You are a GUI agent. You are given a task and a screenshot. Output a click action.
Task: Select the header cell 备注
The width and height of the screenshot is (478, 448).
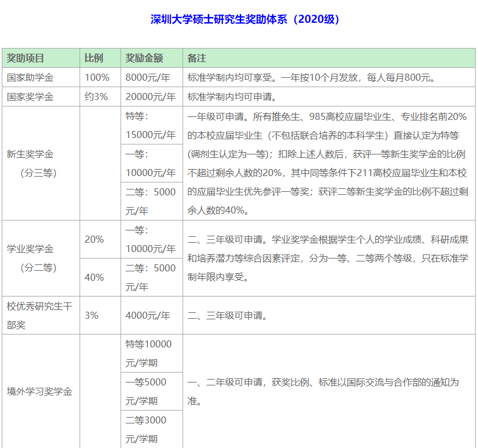pyautogui.click(x=329, y=58)
